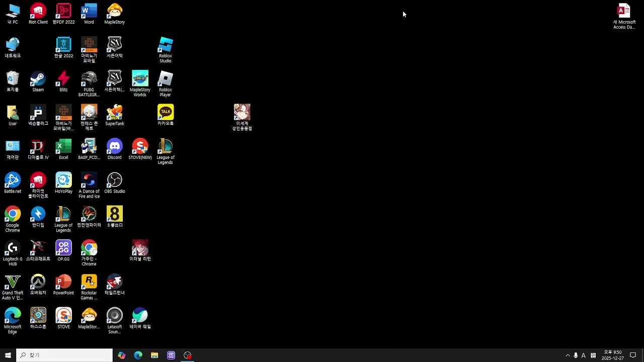Open the User folder icon

pyautogui.click(x=13, y=116)
